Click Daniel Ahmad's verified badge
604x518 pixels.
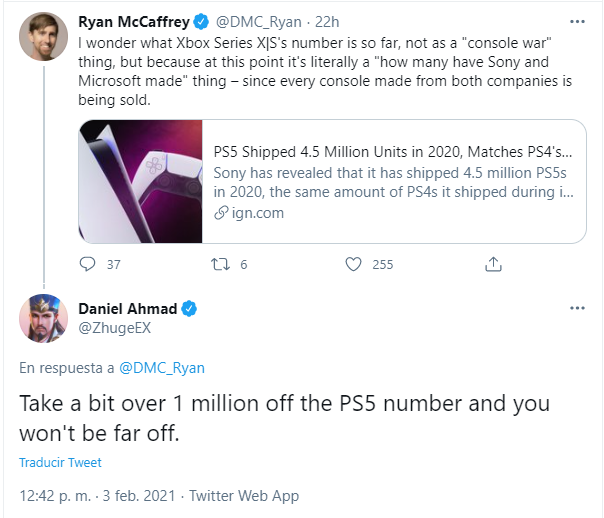(x=189, y=308)
